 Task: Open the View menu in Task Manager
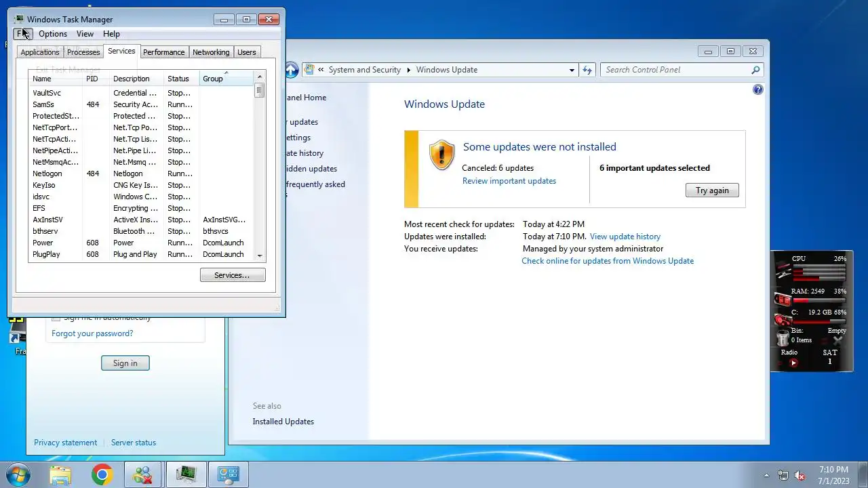(x=85, y=34)
